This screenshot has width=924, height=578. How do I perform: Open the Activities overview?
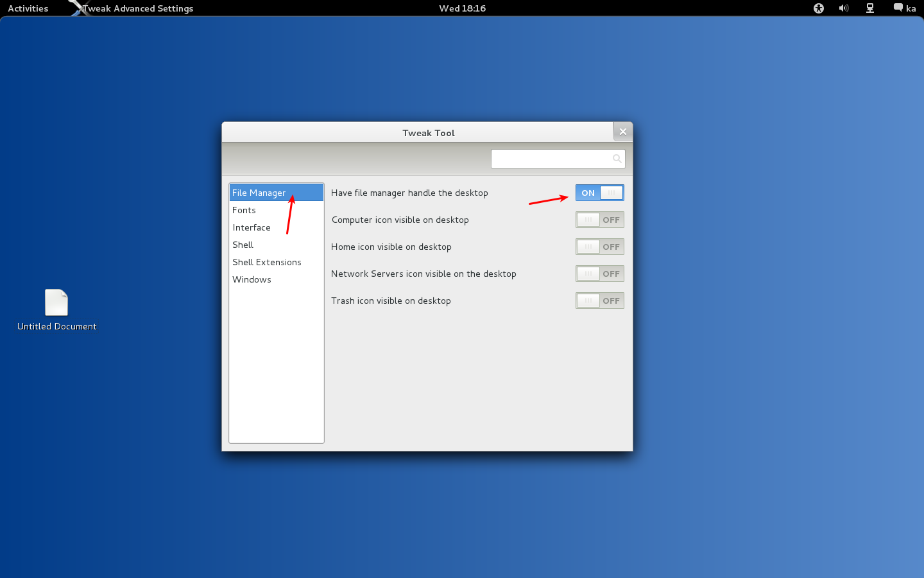tap(28, 8)
